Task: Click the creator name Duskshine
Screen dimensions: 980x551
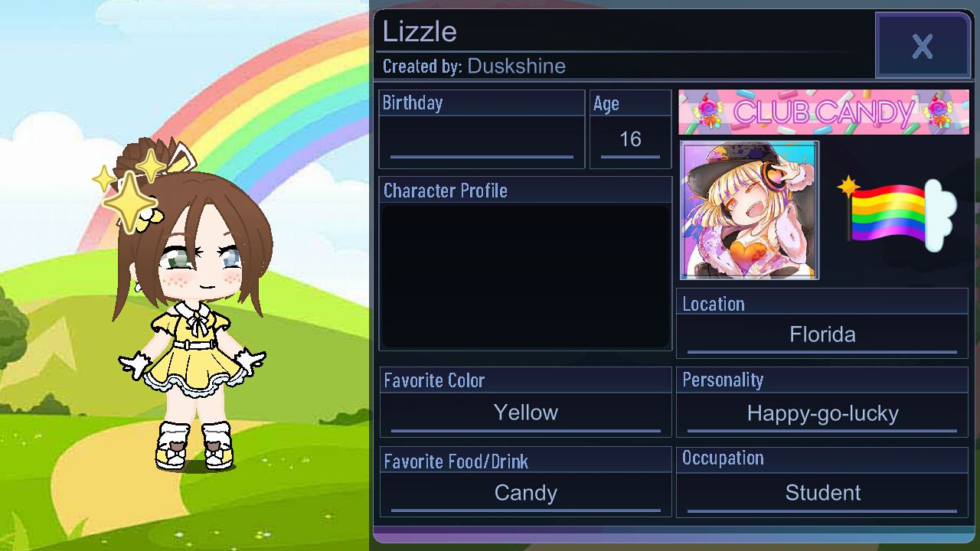Action: pyautogui.click(x=516, y=67)
